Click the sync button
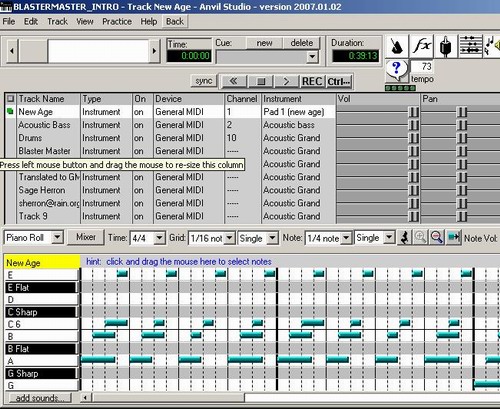Viewport: 500px width, 409px height. (x=203, y=81)
